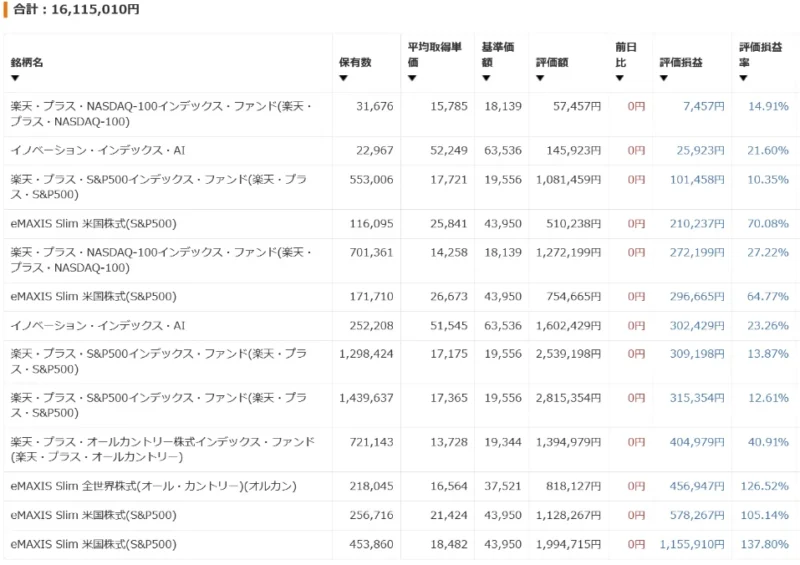800x565 pixels.
Task: Click the 基準価額 value 19,344
Action: pos(503,442)
